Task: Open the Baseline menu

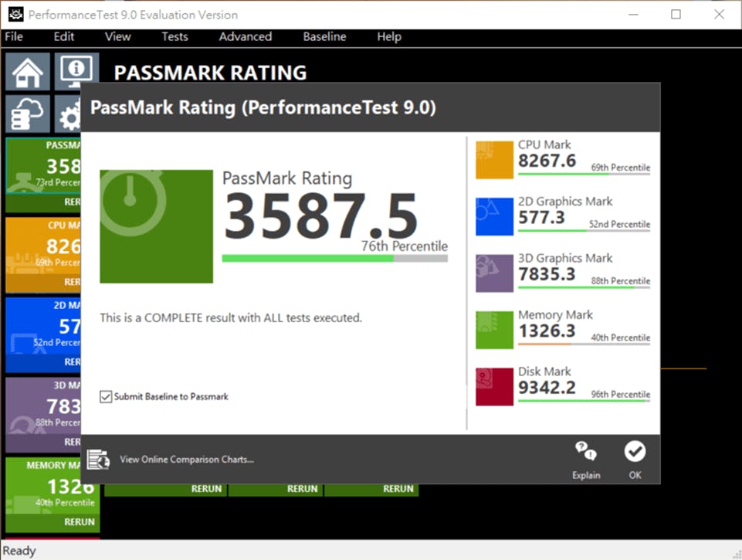Action: tap(324, 36)
